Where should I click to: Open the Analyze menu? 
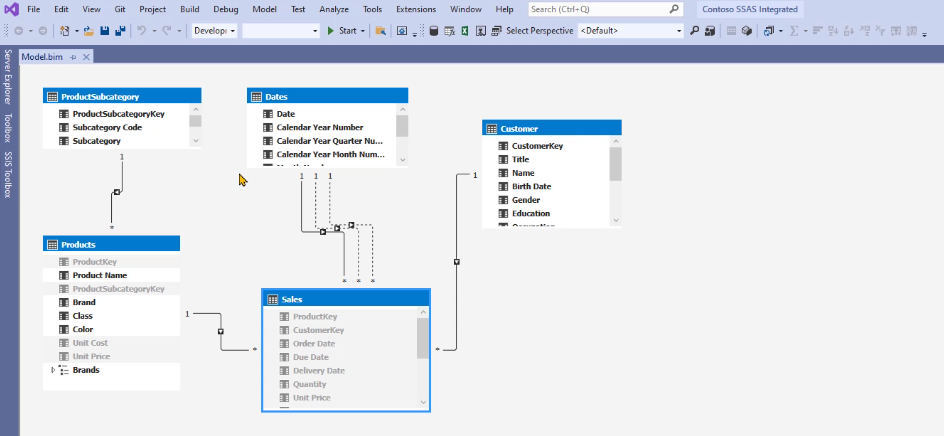(334, 9)
